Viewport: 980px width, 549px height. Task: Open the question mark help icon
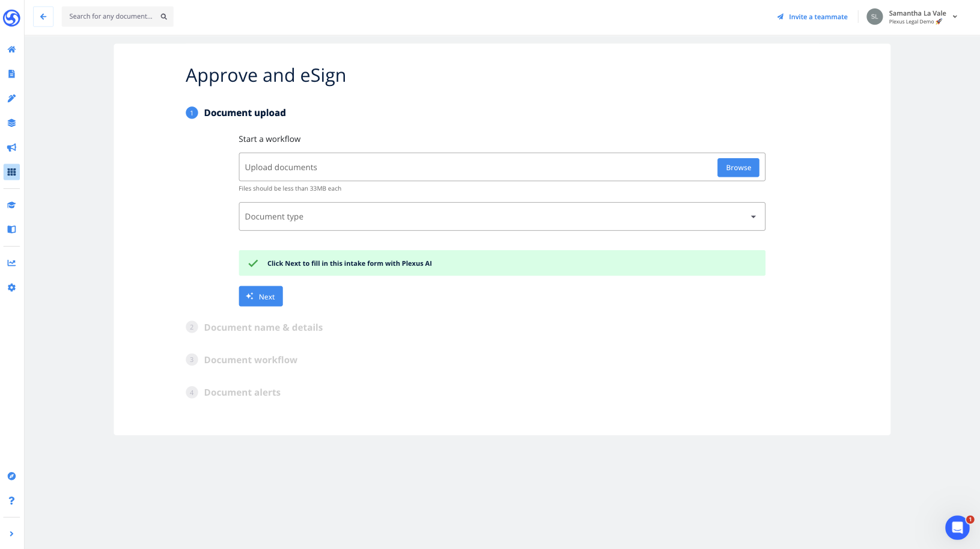click(11, 501)
